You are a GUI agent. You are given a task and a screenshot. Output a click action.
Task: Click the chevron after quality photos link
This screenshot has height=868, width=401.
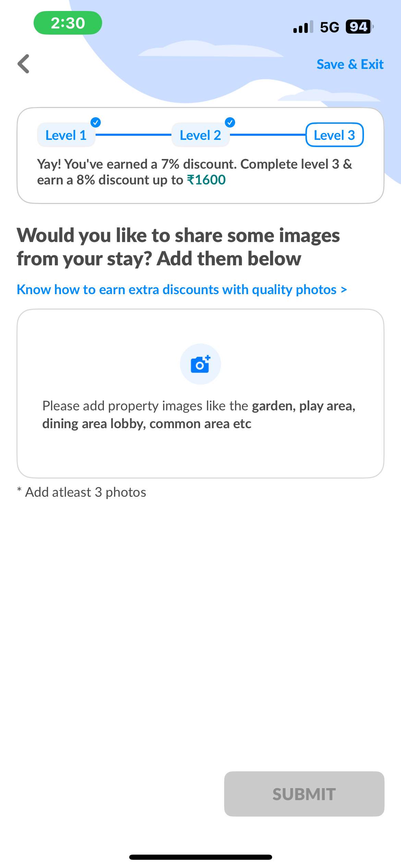pos(344,290)
